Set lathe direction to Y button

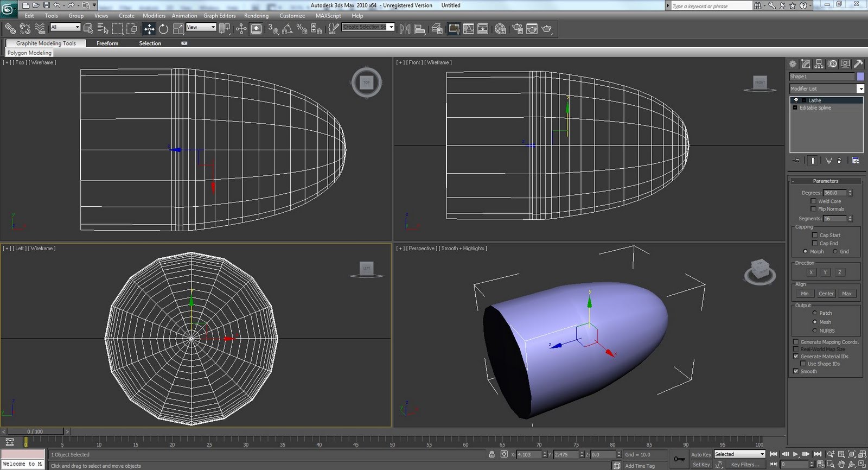825,272
